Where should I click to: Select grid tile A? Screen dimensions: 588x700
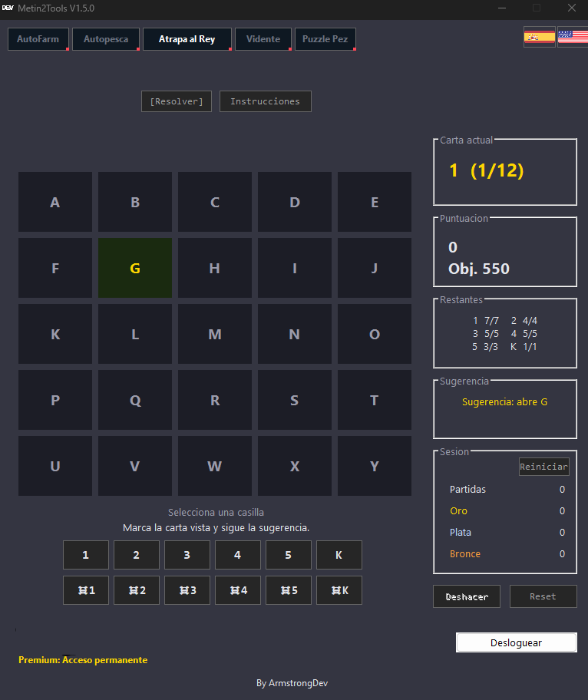pos(55,202)
